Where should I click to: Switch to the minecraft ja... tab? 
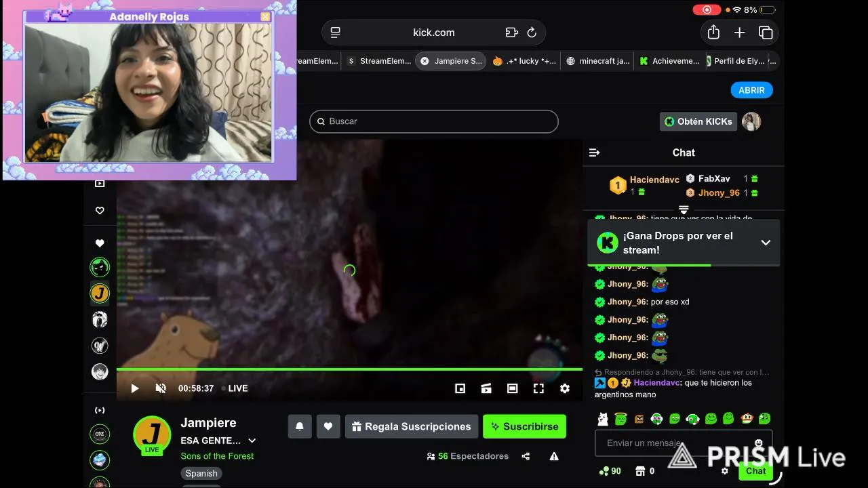(x=598, y=61)
